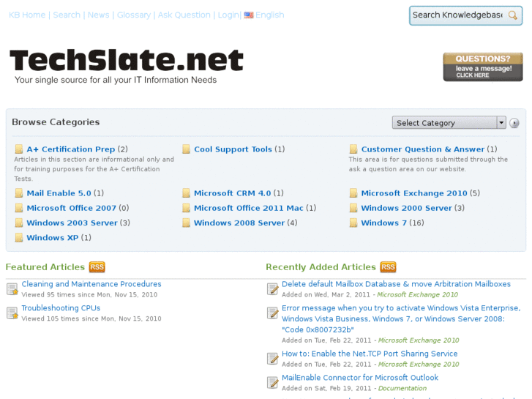The width and height of the screenshot is (532, 399).
Task: Click the US flag language icon
Action: click(x=249, y=15)
